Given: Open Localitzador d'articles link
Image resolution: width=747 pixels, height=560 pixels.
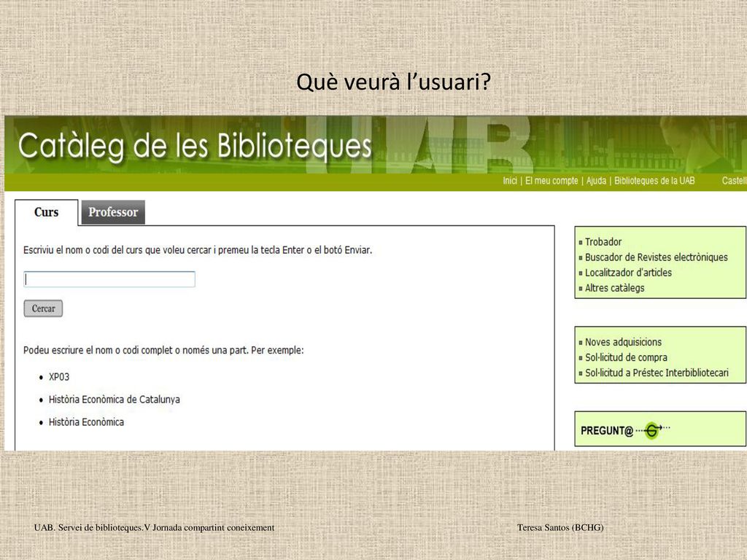Looking at the screenshot, I should click(x=628, y=273).
